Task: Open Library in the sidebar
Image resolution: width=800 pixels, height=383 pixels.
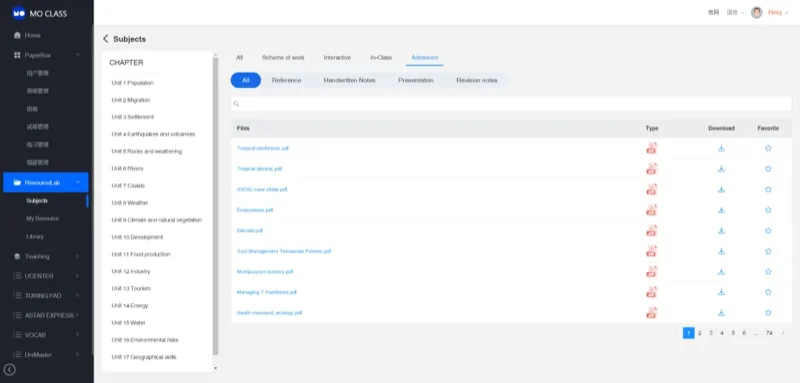Action: [35, 237]
